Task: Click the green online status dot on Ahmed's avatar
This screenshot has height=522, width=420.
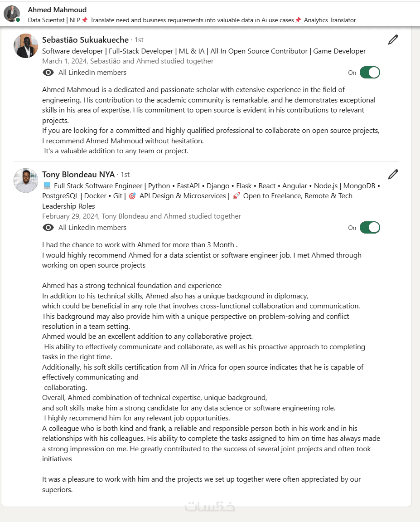Action: pyautogui.click(x=18, y=20)
